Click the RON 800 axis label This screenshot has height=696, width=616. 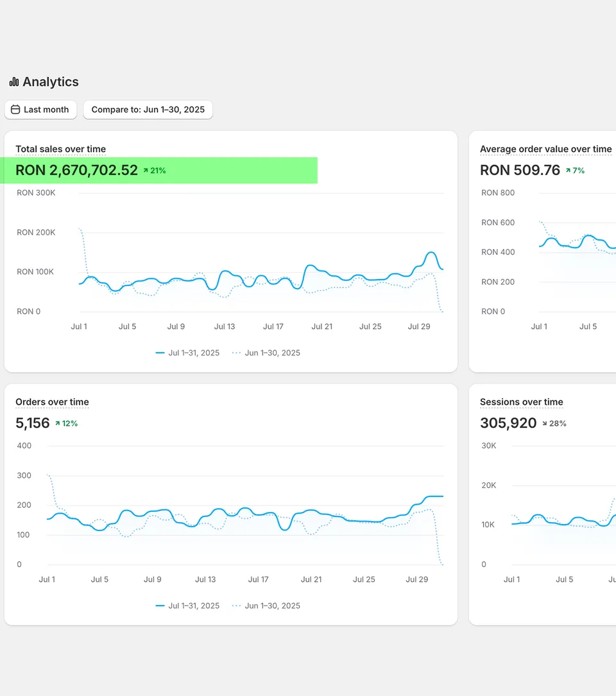(498, 192)
